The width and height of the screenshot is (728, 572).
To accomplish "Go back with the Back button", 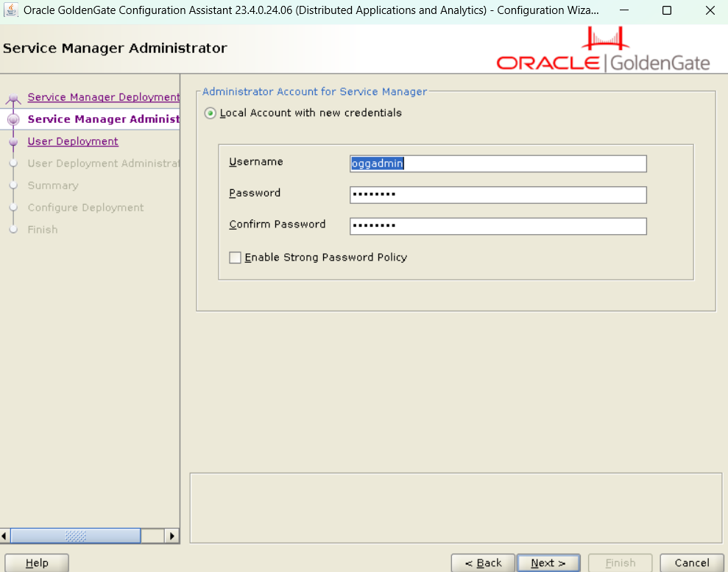I will tap(483, 562).
